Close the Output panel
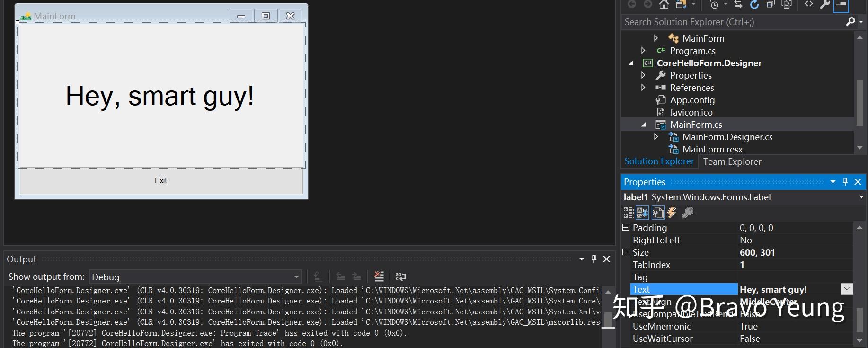The width and height of the screenshot is (868, 348). point(606,259)
